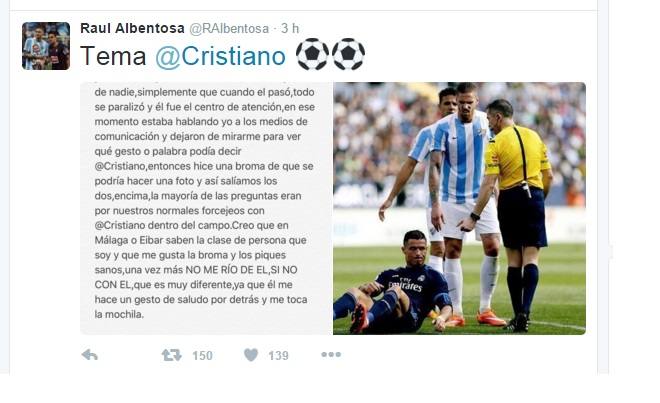Click the second soccer ball emoji

[x=349, y=54]
